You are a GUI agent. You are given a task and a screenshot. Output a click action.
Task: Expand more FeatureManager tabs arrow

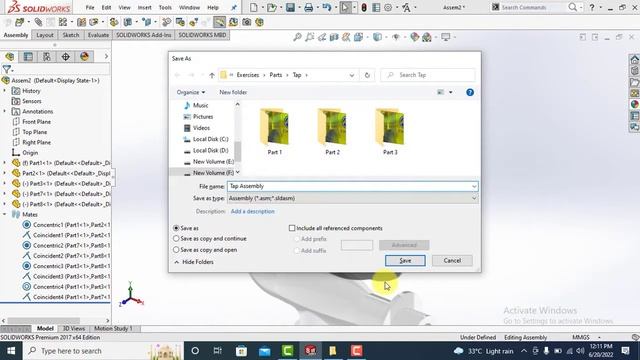click(106, 56)
